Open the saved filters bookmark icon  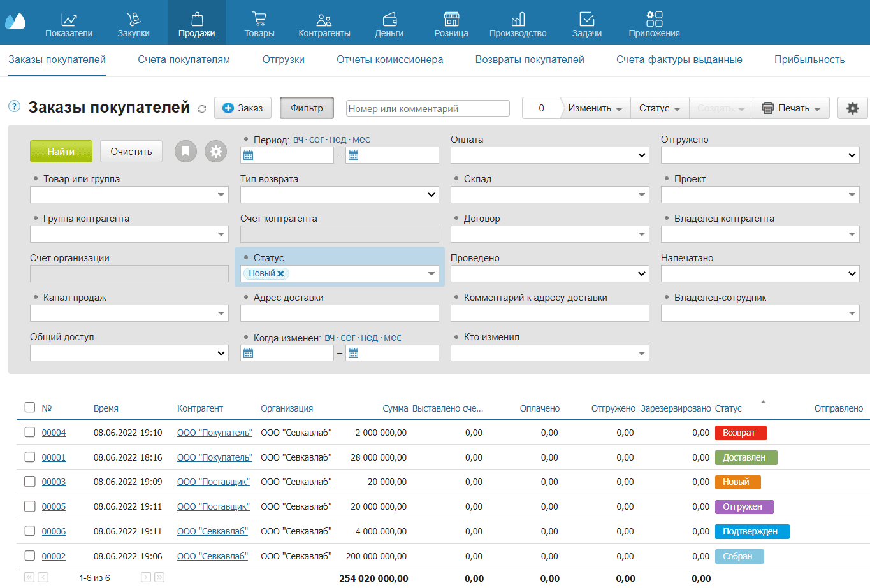click(x=185, y=151)
